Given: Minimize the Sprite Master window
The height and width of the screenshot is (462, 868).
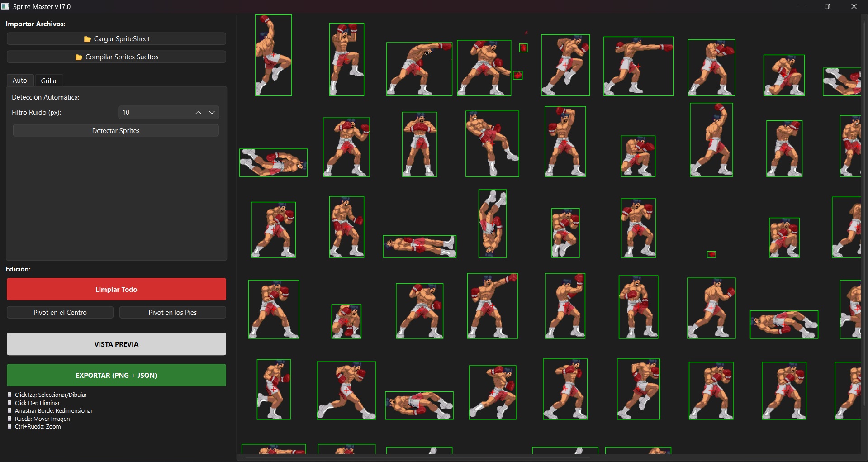Looking at the screenshot, I should click(x=801, y=6).
